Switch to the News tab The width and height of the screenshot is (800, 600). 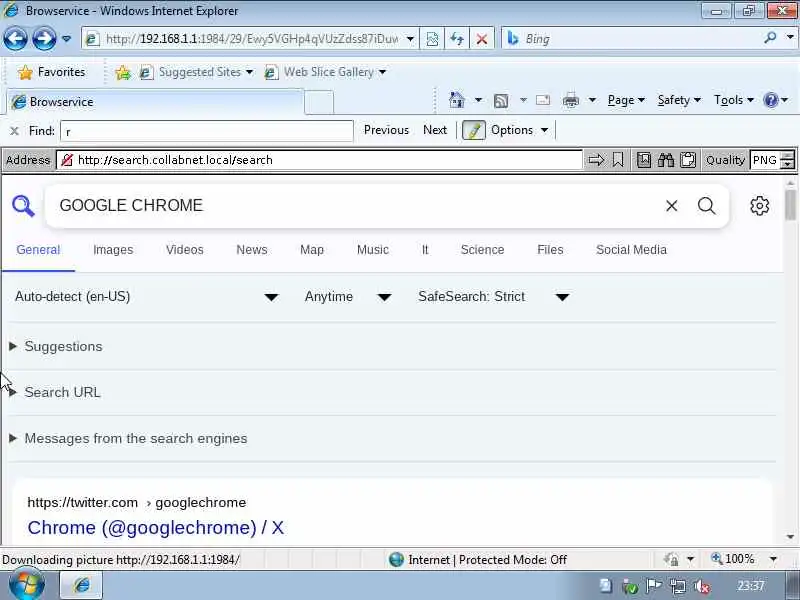(252, 250)
